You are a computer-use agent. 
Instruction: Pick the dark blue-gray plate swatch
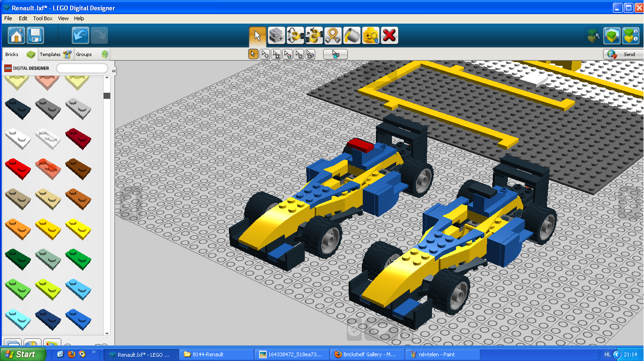click(x=18, y=108)
